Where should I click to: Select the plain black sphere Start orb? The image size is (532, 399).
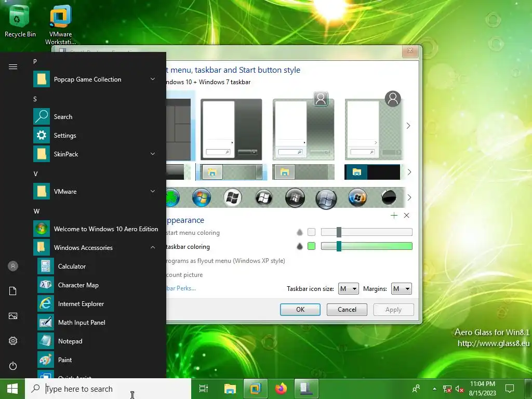389,197
